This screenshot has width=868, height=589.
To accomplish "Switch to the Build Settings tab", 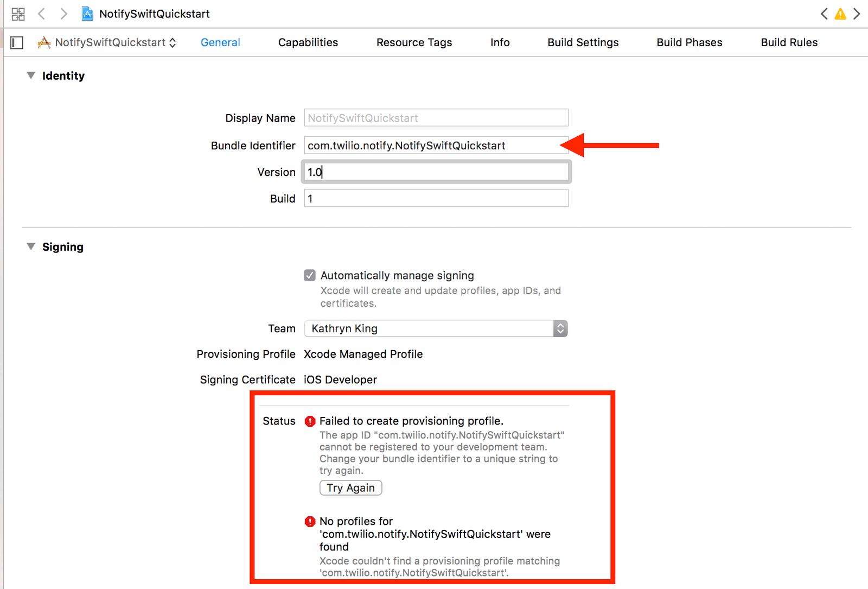I will pyautogui.click(x=583, y=42).
